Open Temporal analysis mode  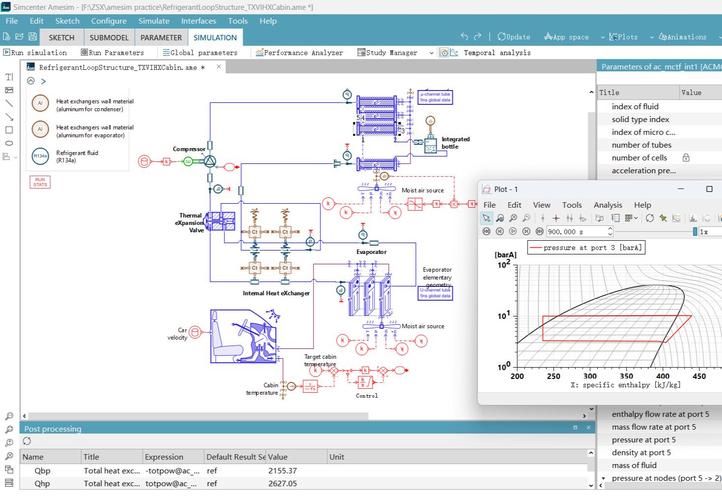click(x=490, y=52)
